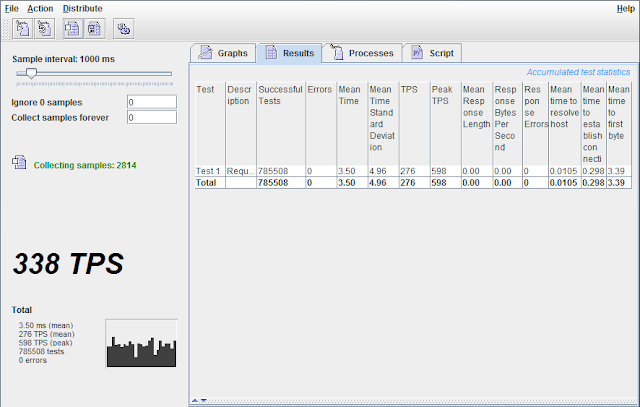Screen dimensions: 640x407
Task: Open the File menu
Action: pos(11,8)
